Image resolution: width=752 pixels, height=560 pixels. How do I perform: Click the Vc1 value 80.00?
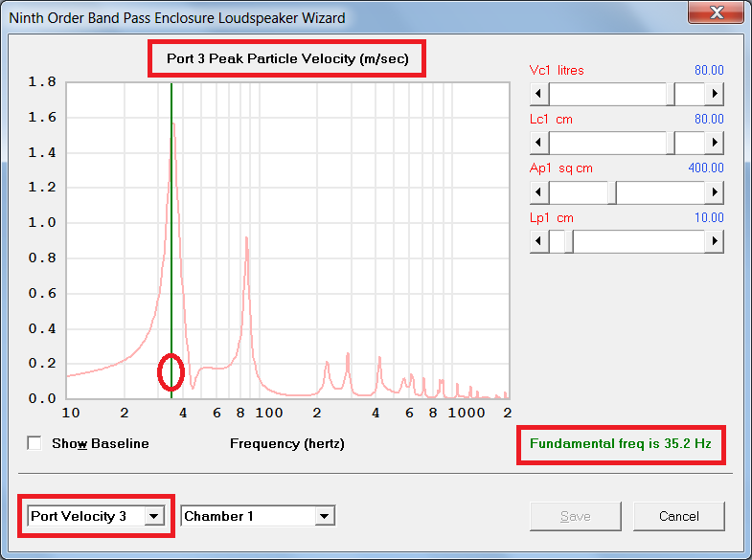tap(709, 71)
